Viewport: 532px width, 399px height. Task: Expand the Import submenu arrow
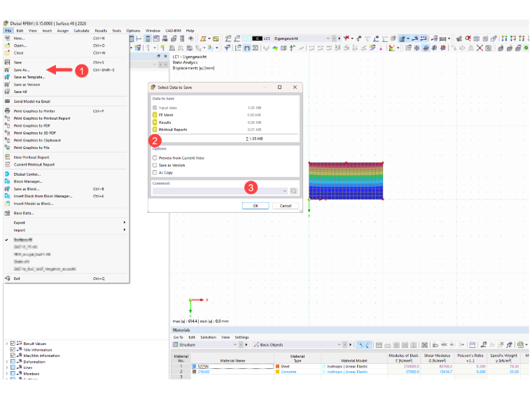click(x=125, y=230)
